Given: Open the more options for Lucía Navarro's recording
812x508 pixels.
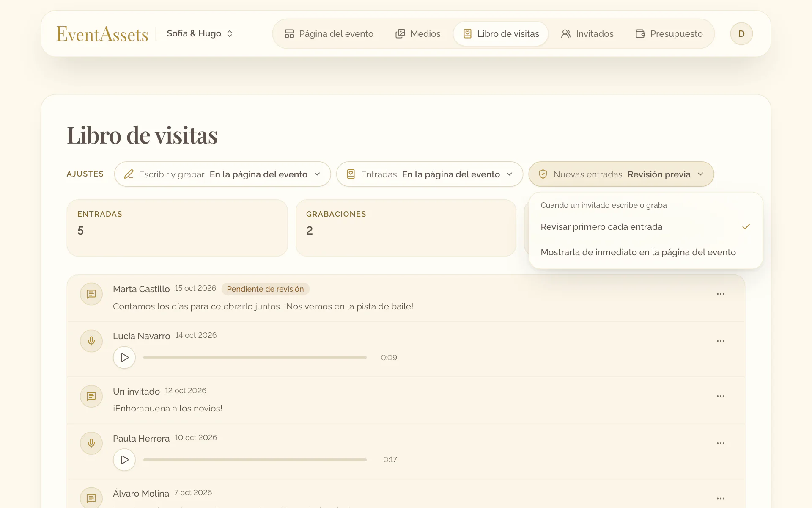Looking at the screenshot, I should tap(721, 341).
